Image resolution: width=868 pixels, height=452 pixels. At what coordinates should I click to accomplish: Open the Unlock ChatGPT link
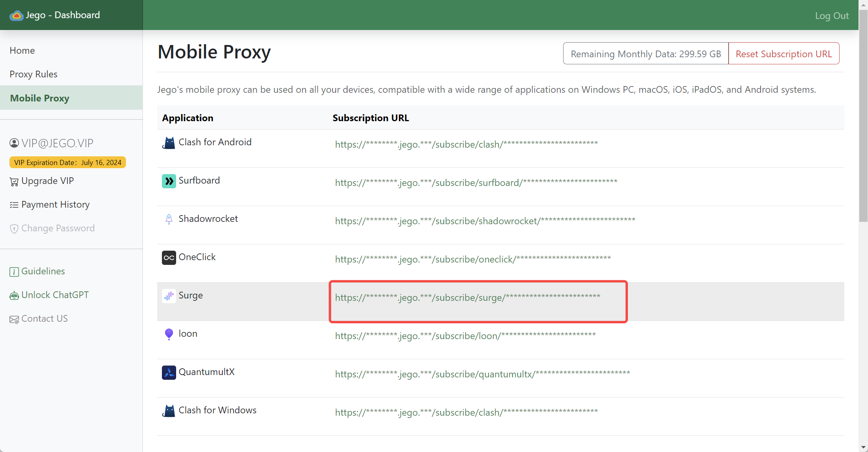pyautogui.click(x=55, y=295)
